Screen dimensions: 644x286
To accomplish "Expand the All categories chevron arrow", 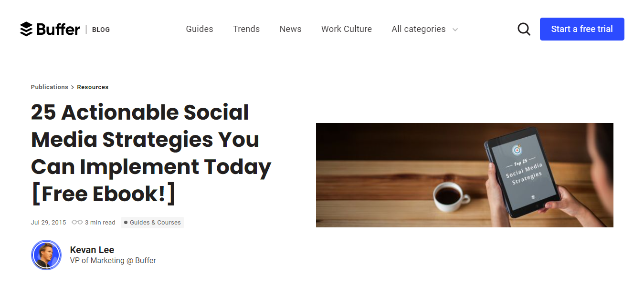I will 455,30.
